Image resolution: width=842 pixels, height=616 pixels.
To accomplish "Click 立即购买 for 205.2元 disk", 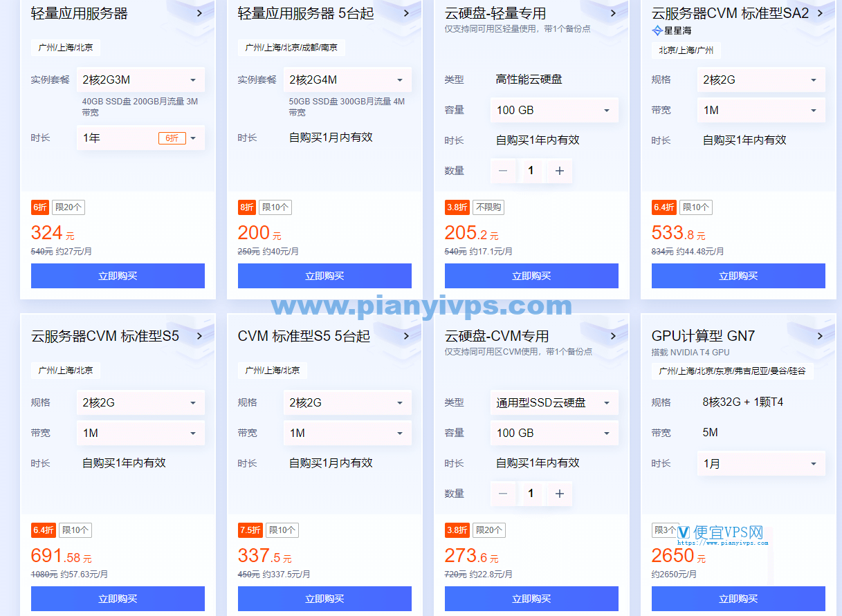I will click(x=531, y=276).
